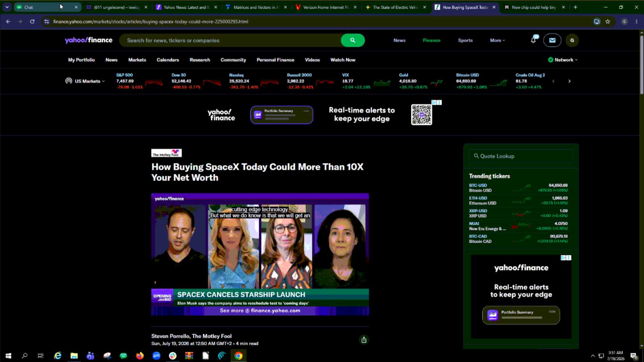Viewport: 644px width, 362px height.
Task: Click the QR code in banner ad
Action: pos(421,115)
